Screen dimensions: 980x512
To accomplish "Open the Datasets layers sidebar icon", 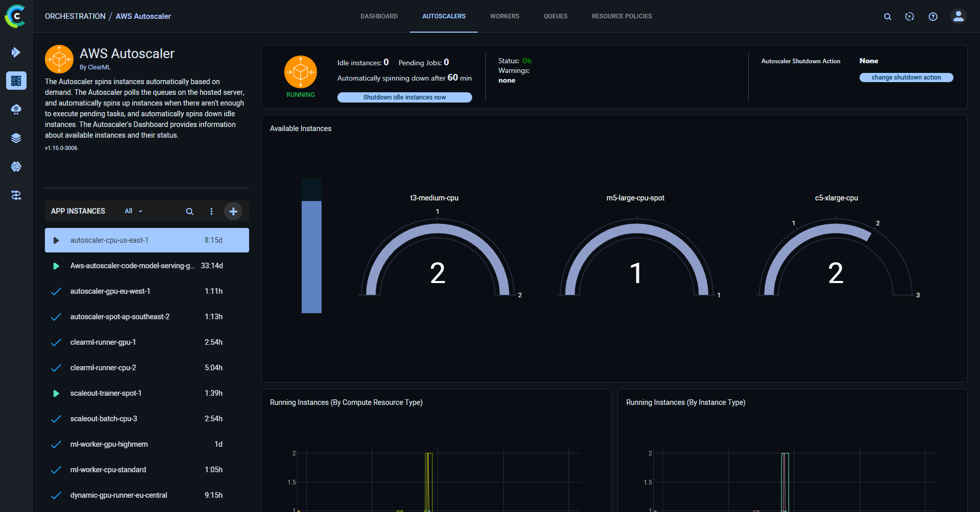I will [16, 138].
